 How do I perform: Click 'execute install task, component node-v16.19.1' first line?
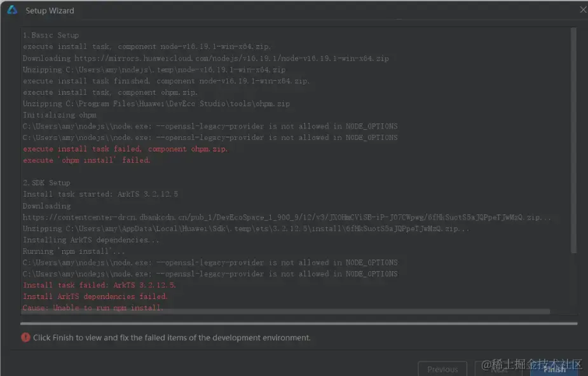click(147, 46)
